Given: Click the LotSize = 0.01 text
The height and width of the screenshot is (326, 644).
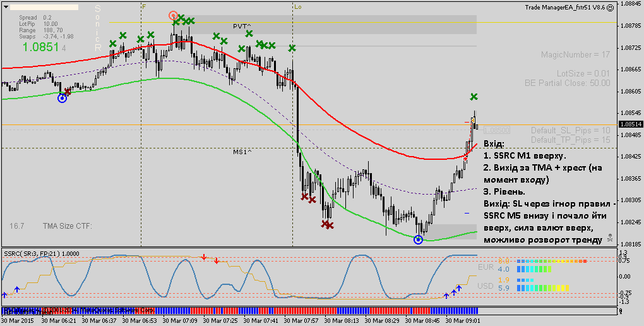Looking at the screenshot, I should 583,73.
